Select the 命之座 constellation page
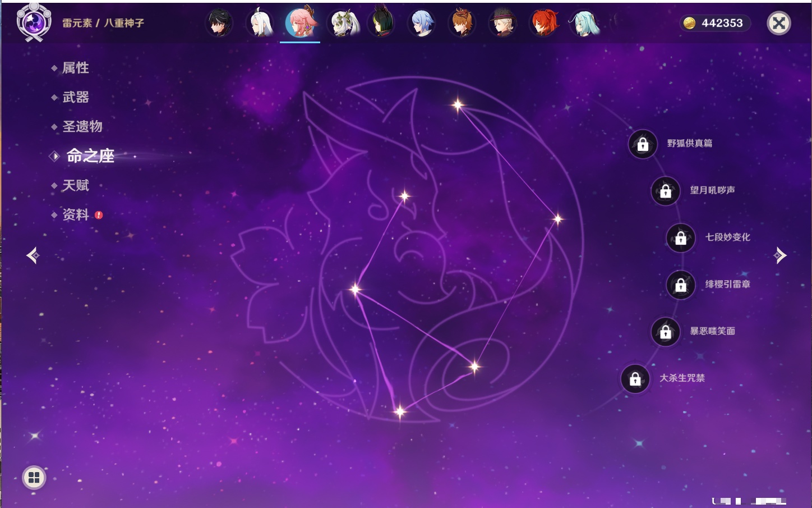The width and height of the screenshot is (812, 508). point(90,155)
